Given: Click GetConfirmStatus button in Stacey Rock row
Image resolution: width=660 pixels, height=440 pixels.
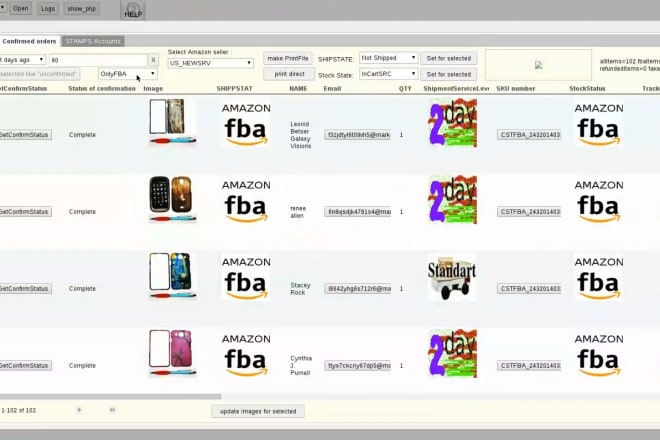Looking at the screenshot, I should pos(25,288).
